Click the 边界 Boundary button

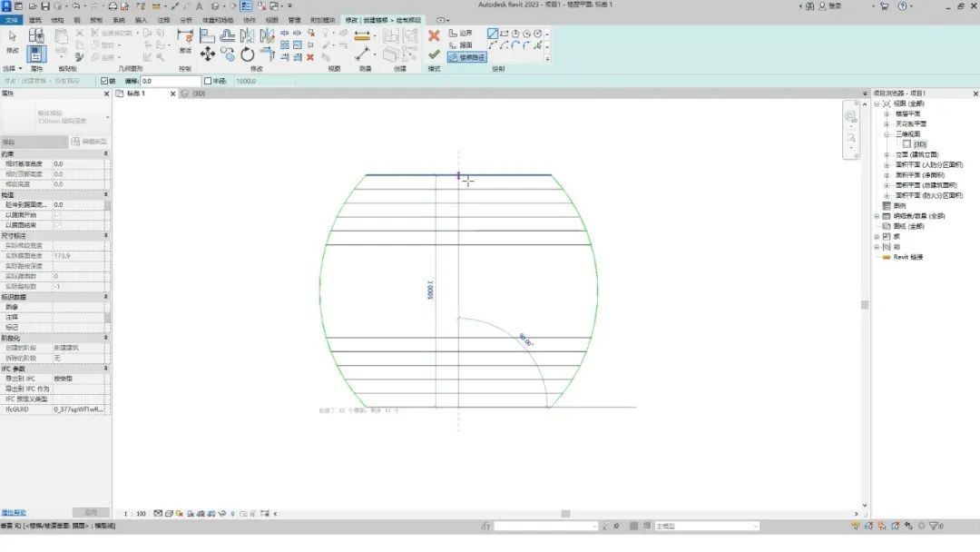tap(461, 33)
